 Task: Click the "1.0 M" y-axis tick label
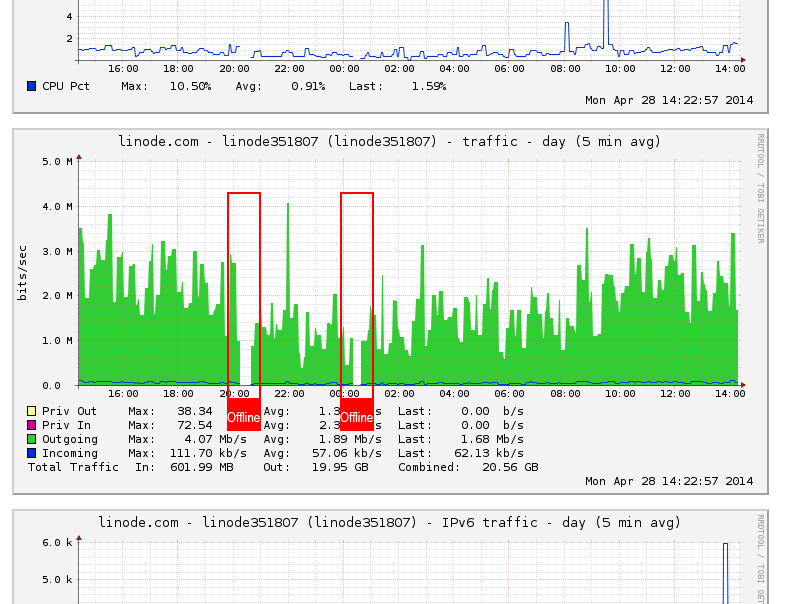(57, 341)
